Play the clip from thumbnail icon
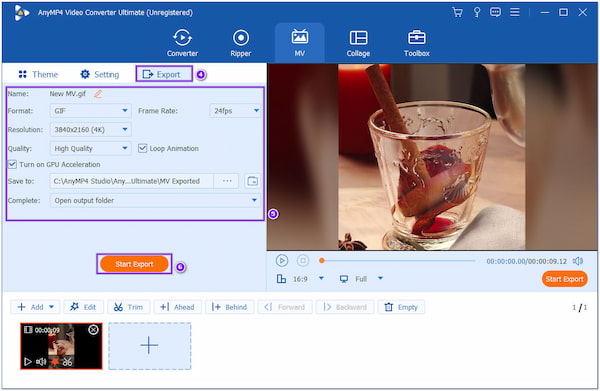600x391 pixels. (x=28, y=361)
